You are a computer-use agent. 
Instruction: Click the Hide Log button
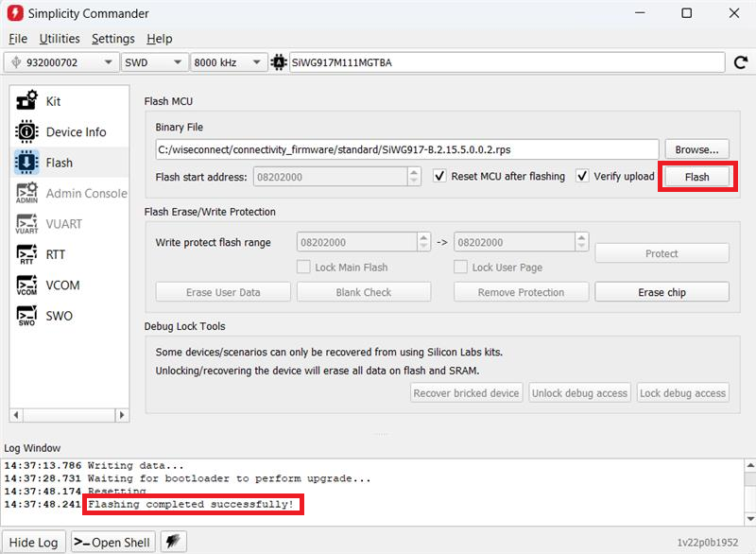33,542
